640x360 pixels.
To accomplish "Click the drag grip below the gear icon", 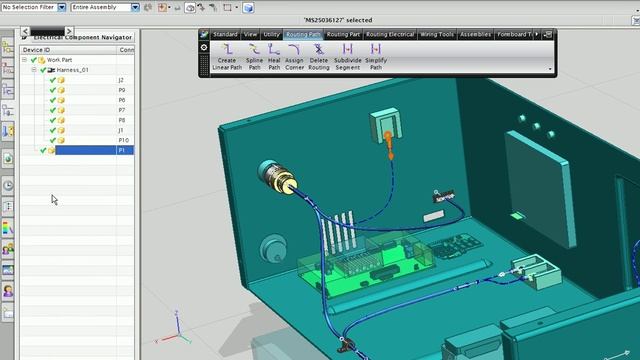I will [204, 64].
